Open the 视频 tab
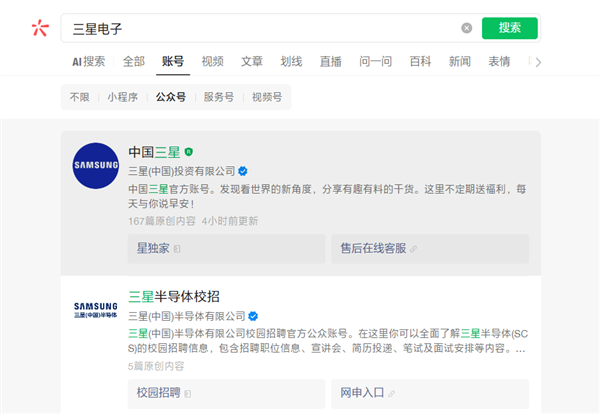The height and width of the screenshot is (414, 600). pos(212,61)
